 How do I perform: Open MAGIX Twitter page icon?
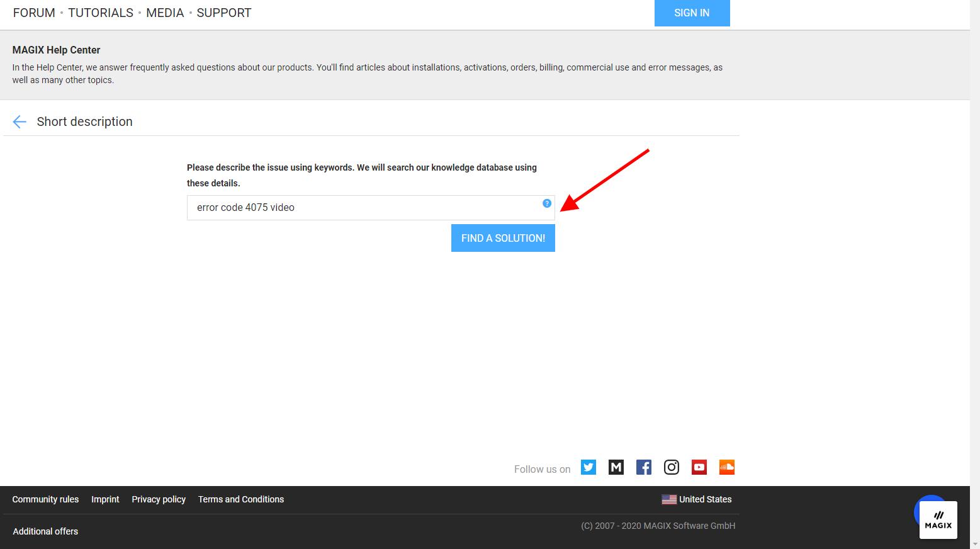click(589, 467)
